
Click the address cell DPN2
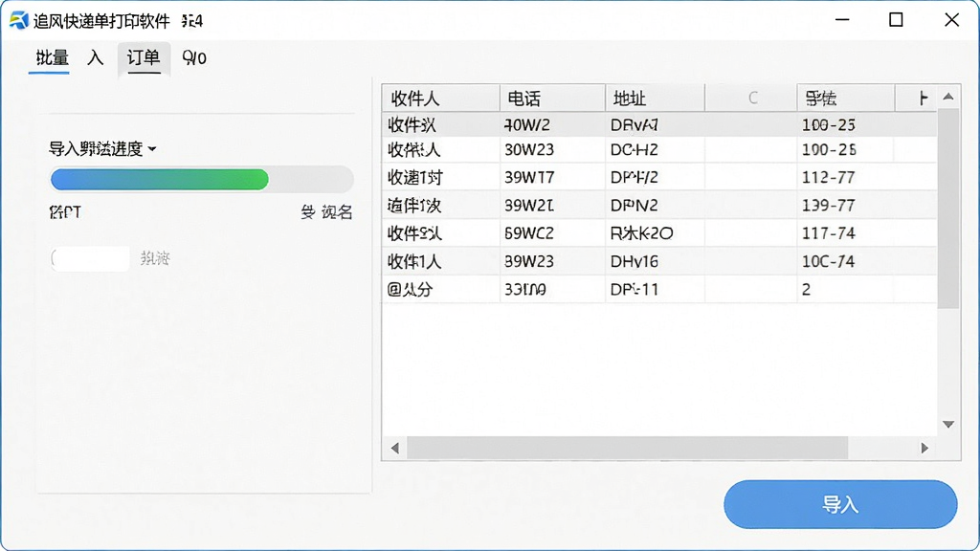point(655,206)
